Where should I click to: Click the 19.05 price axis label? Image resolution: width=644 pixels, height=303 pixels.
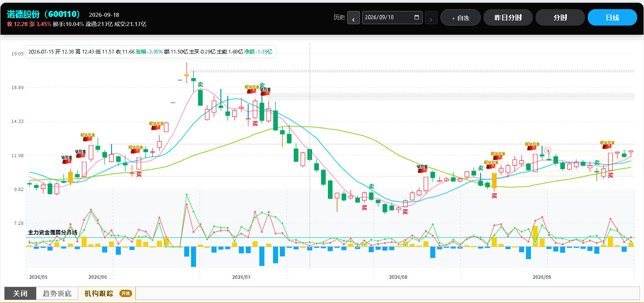tap(17, 54)
